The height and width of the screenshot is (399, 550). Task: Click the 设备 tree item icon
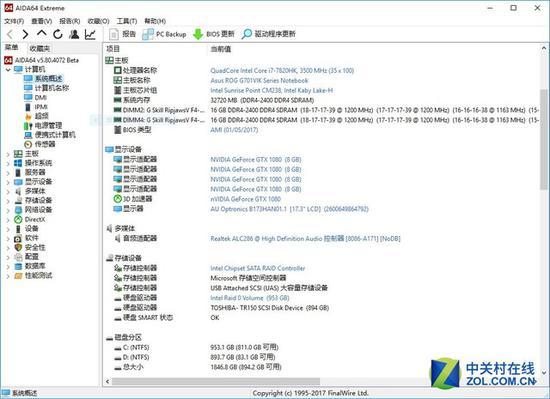pos(18,229)
